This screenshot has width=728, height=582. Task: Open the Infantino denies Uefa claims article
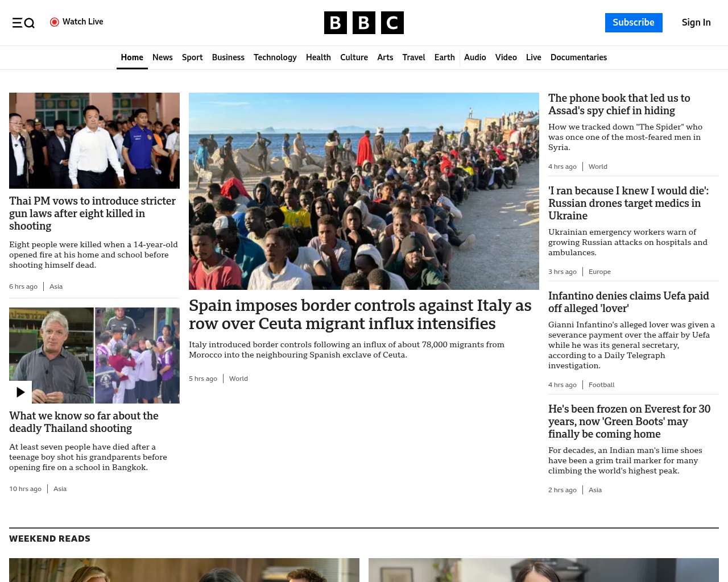pyautogui.click(x=628, y=302)
